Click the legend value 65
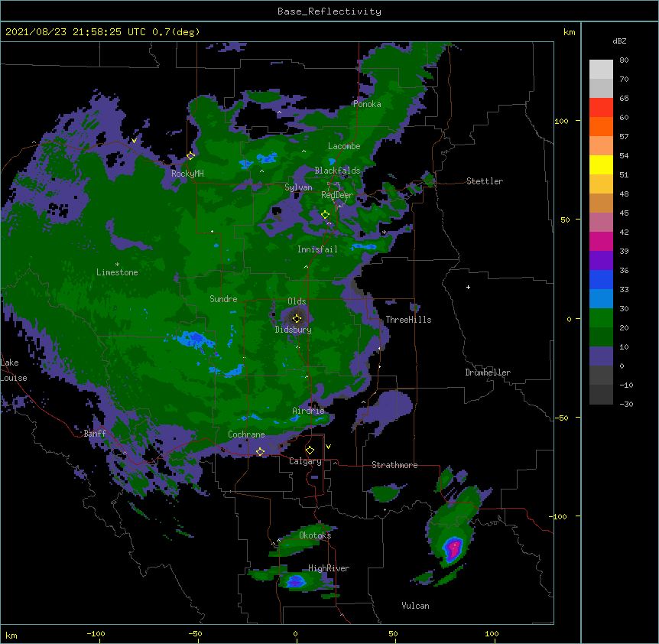659x644 pixels. [x=624, y=98]
